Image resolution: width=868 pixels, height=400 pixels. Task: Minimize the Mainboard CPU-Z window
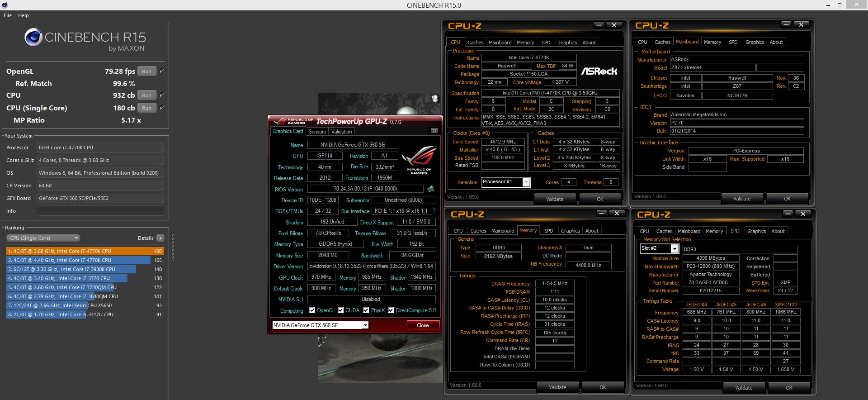(786, 24)
